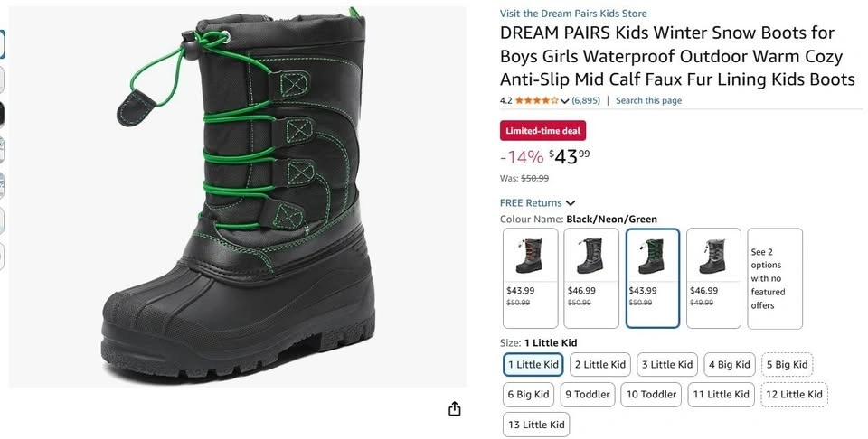The height and width of the screenshot is (439, 868).
Task: Choose size 4 Big Kid
Action: 729,365
